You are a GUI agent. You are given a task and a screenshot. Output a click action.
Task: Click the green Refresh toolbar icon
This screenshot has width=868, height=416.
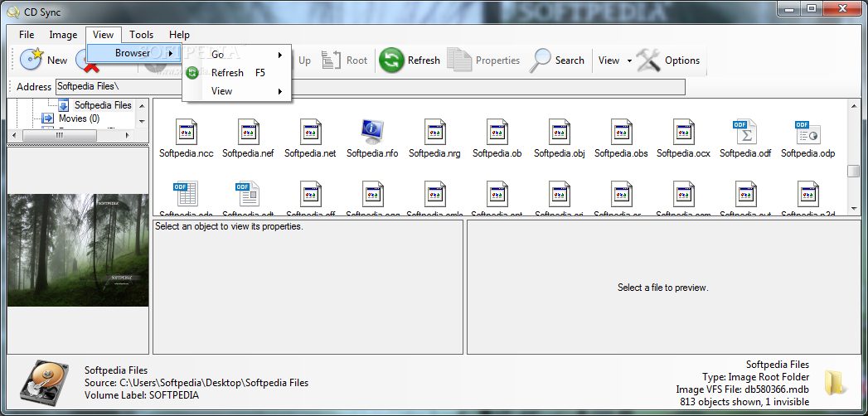point(391,60)
